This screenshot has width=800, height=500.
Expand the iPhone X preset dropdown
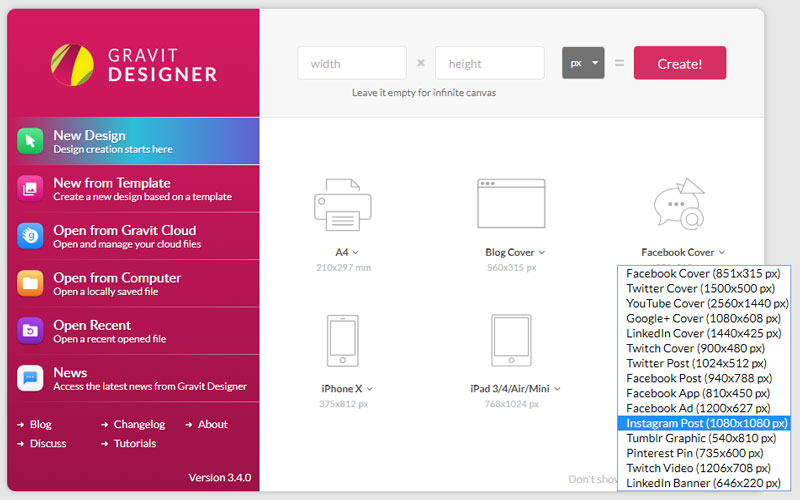(x=370, y=389)
